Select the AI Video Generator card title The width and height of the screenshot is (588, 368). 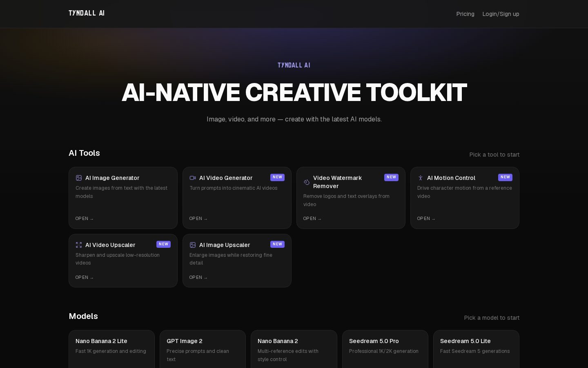click(x=226, y=178)
